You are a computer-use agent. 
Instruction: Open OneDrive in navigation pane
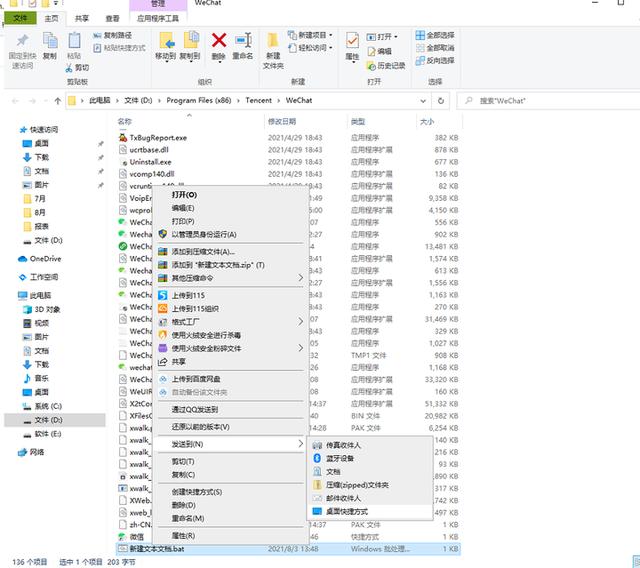point(40,259)
